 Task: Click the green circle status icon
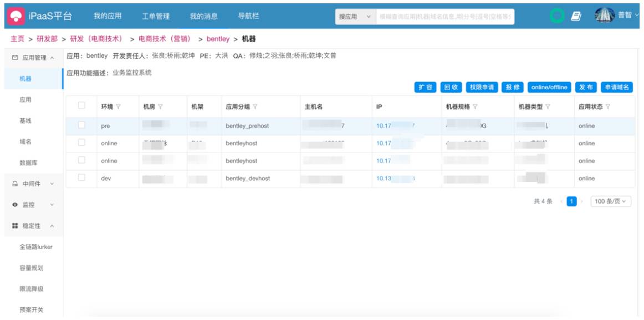[556, 17]
